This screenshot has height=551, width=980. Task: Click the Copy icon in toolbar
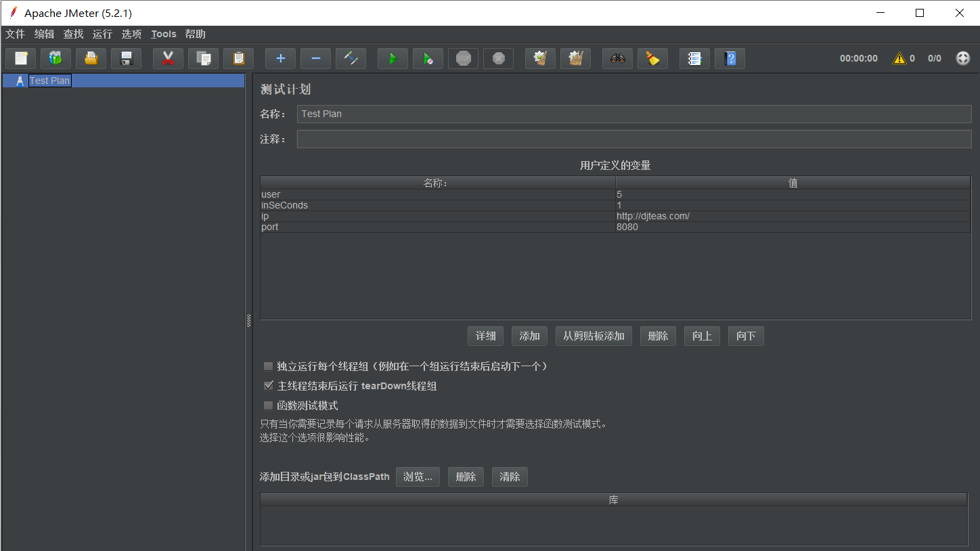click(203, 58)
